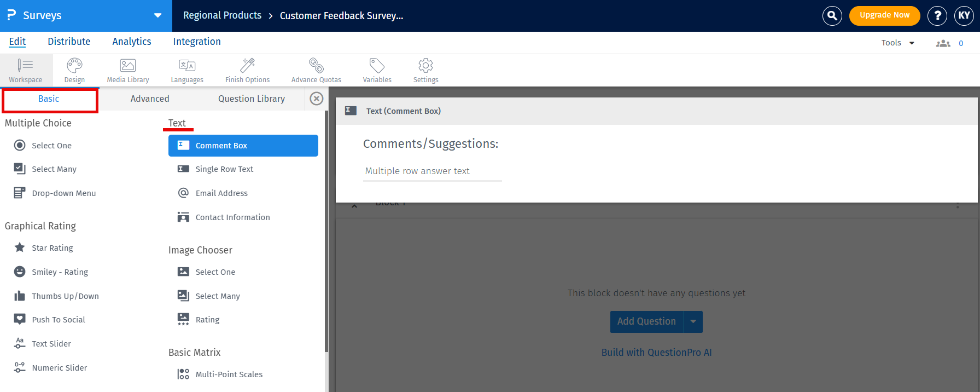Add a Star Rating question

coord(43,248)
